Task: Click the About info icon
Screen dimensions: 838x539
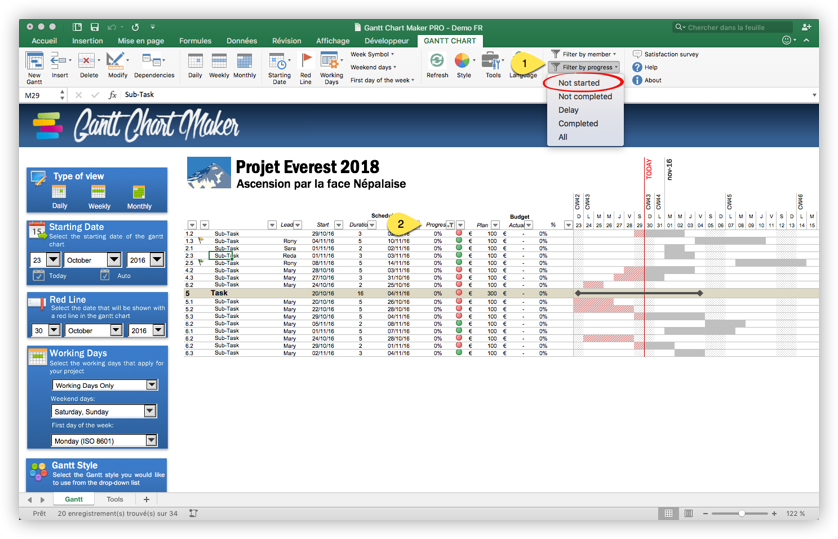Action: point(637,80)
